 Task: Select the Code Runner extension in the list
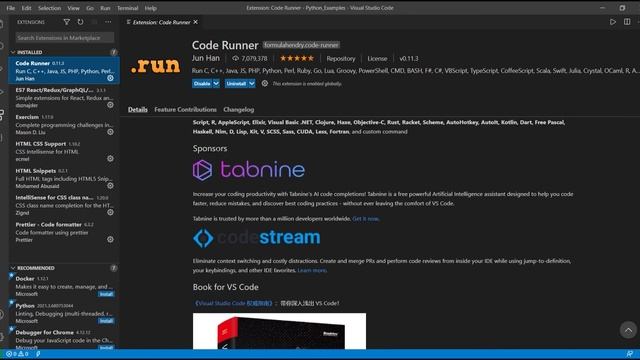tap(64, 70)
